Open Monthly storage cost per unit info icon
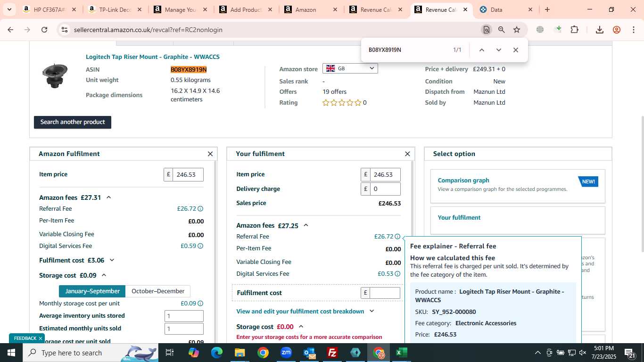The width and height of the screenshot is (644, 362). [200, 304]
